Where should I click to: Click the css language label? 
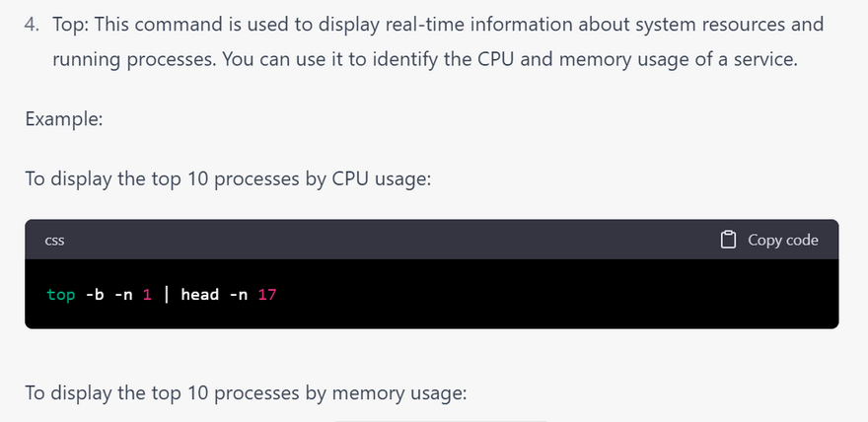(54, 241)
